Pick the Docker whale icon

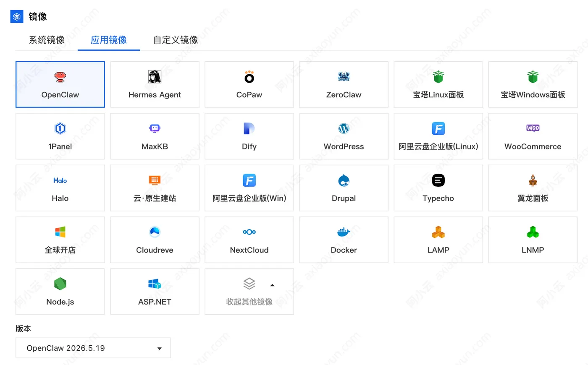[x=344, y=232]
